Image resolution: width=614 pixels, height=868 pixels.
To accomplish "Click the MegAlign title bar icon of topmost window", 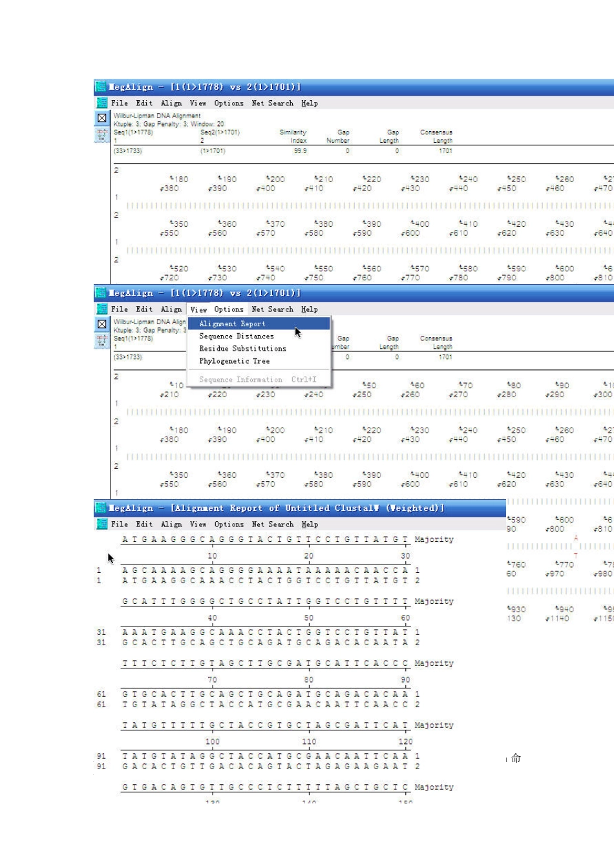I will pyautogui.click(x=100, y=87).
